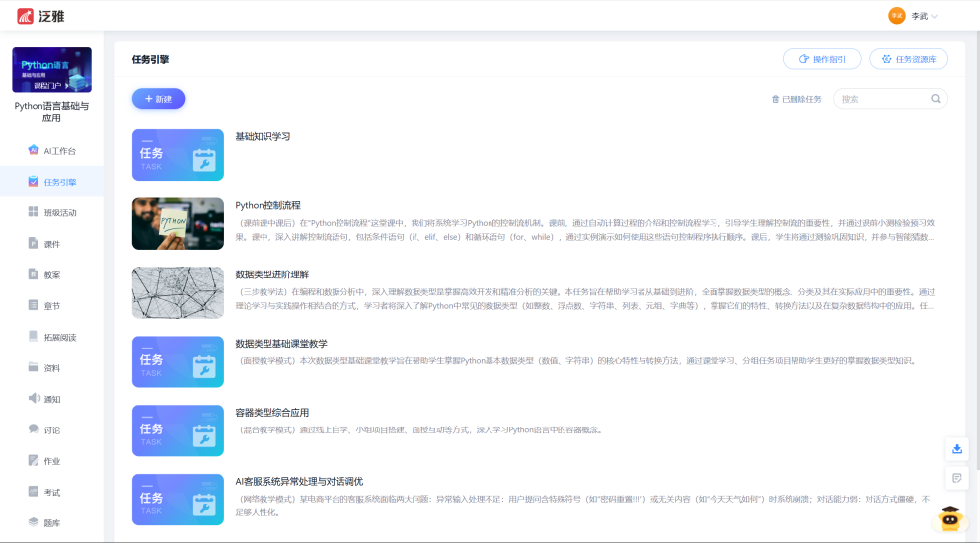Click the floating feedback note icon

957,478
